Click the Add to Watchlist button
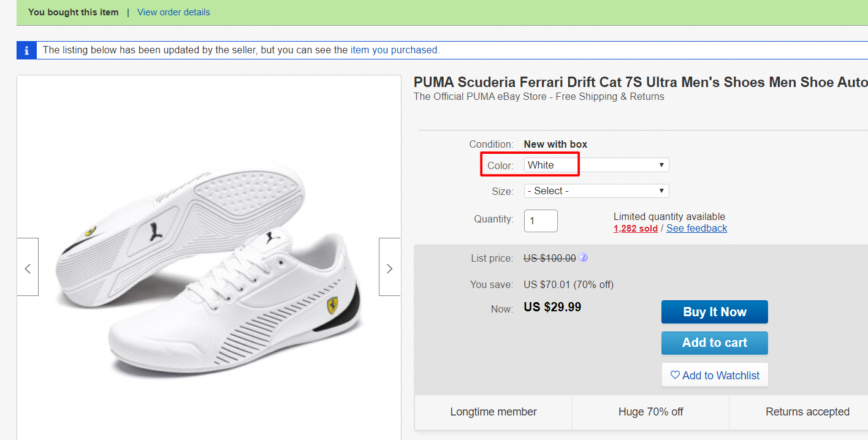 (715, 375)
